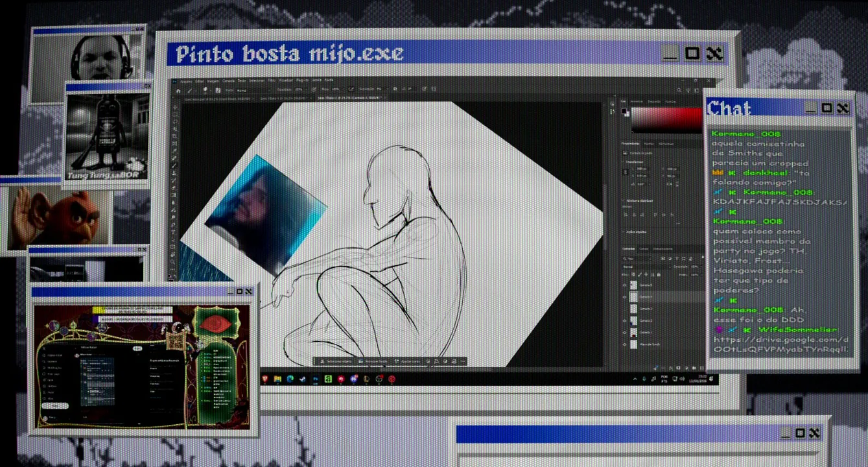Viewport: 868px width, 467px height.
Task: Open more options on contextual task bar
Action: [462, 361]
